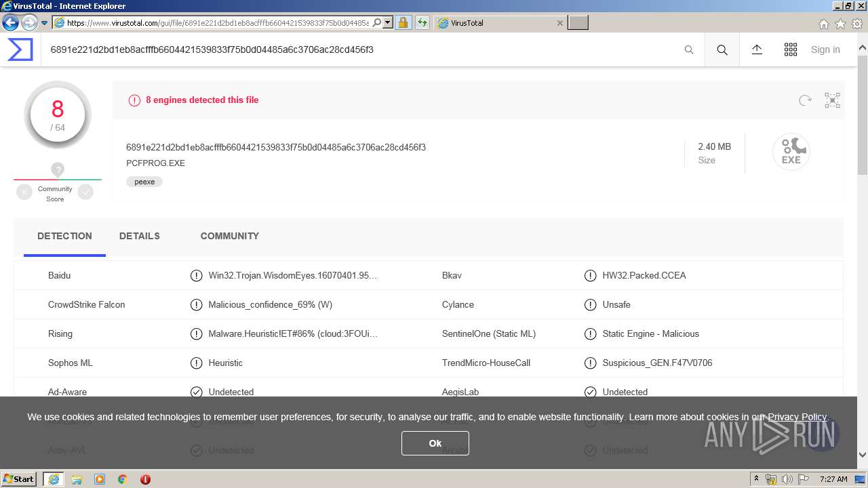Click the Cylance Unsafe alert icon
The width and height of the screenshot is (868, 488).
pyautogui.click(x=591, y=304)
